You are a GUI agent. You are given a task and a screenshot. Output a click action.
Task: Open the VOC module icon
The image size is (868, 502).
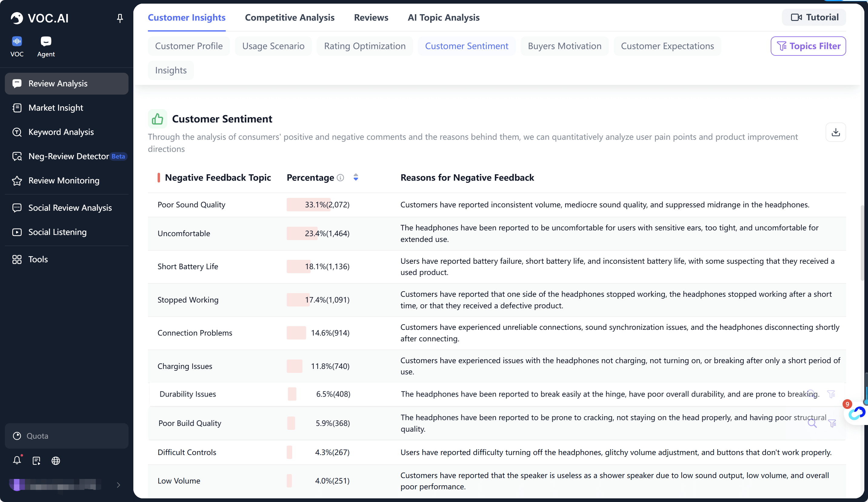click(x=17, y=42)
